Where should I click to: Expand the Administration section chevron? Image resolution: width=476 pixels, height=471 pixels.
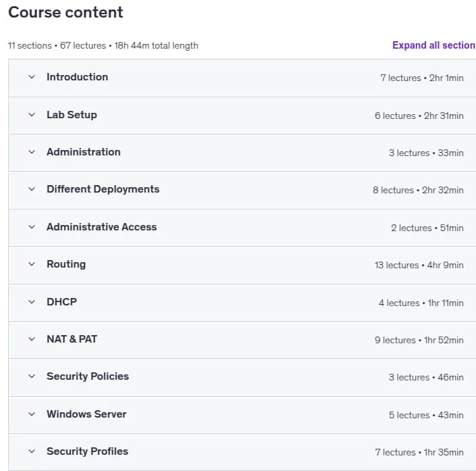click(x=32, y=152)
